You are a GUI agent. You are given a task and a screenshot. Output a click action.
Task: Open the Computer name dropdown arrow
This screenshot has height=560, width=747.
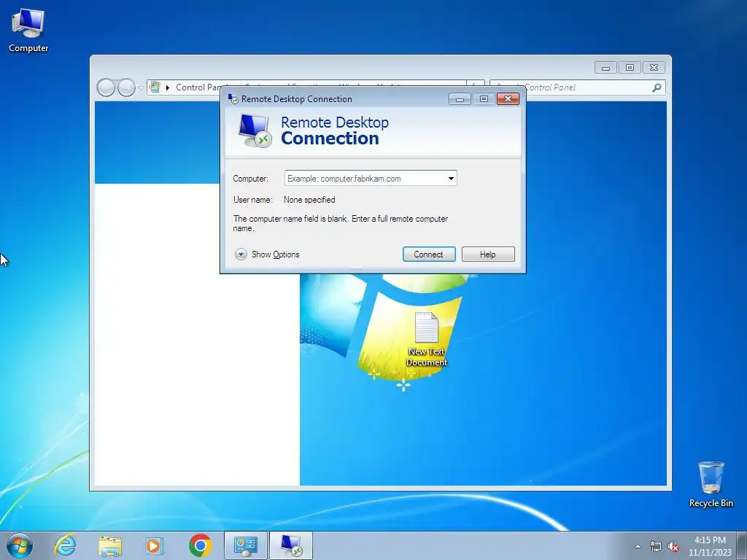point(451,179)
